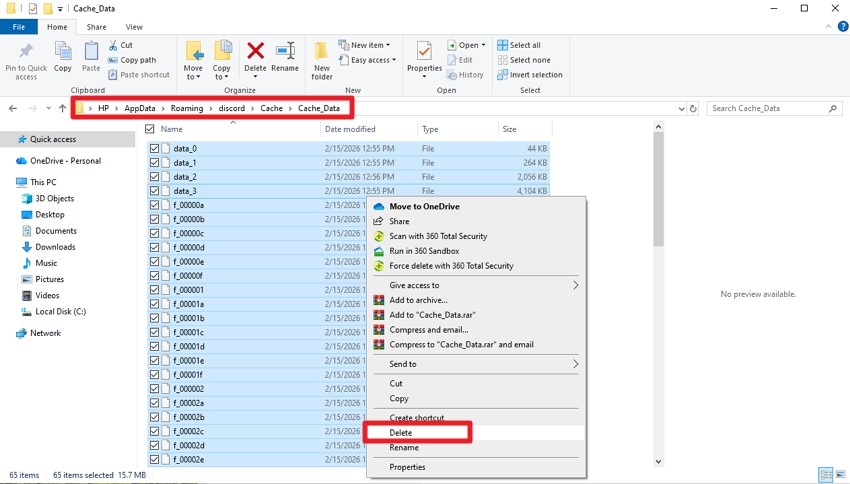Collapse the ribbon with chevron

click(x=828, y=27)
